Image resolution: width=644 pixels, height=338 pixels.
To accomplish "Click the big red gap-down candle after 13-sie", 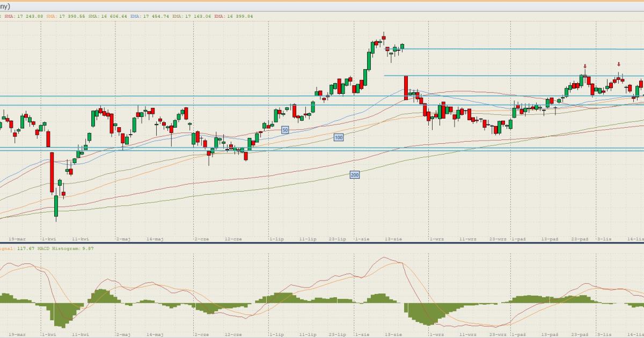I will [x=406, y=85].
